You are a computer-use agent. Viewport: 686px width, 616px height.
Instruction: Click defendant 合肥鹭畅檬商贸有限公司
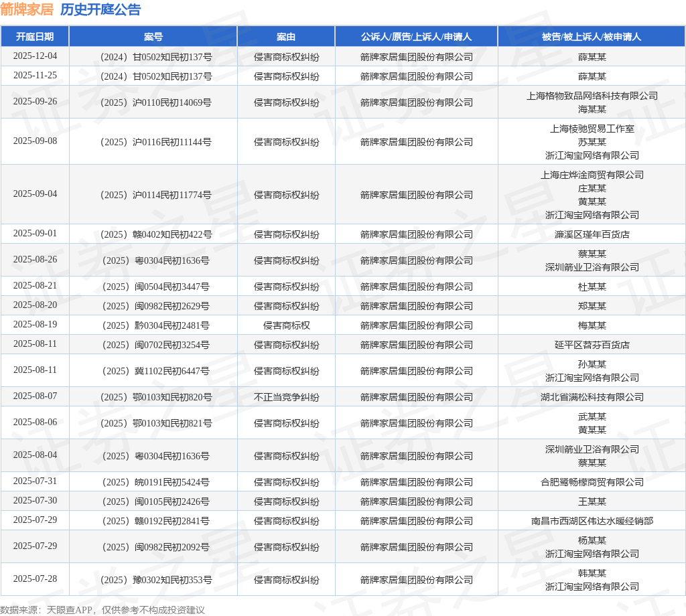click(592, 482)
